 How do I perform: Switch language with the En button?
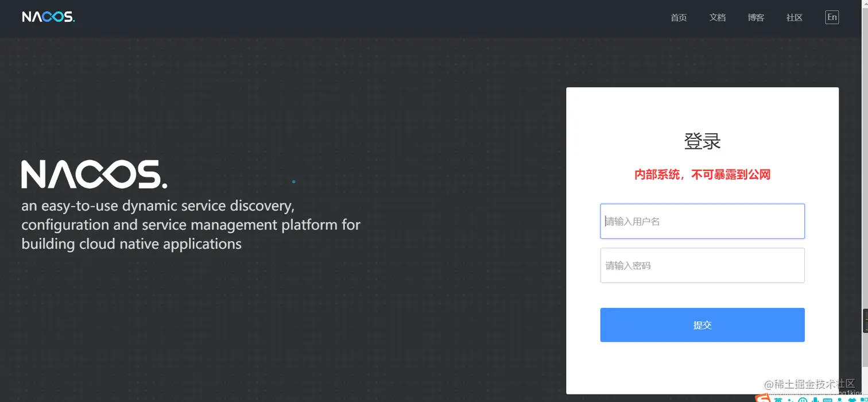[832, 17]
